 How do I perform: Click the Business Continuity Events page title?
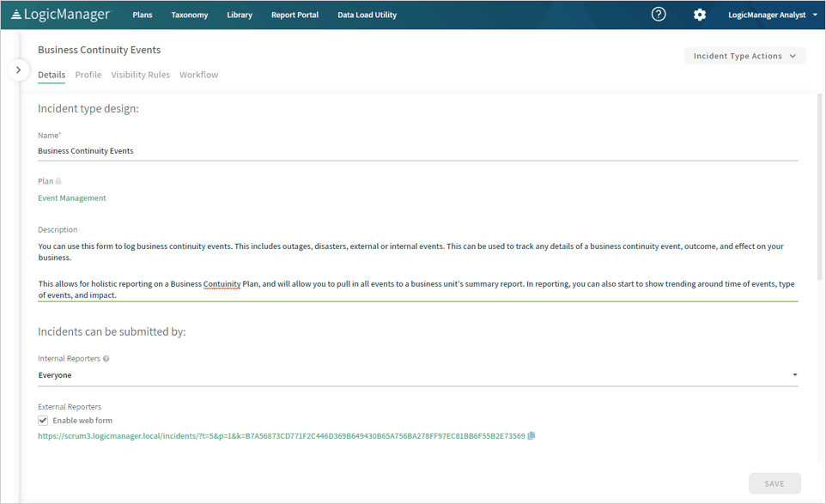click(99, 50)
